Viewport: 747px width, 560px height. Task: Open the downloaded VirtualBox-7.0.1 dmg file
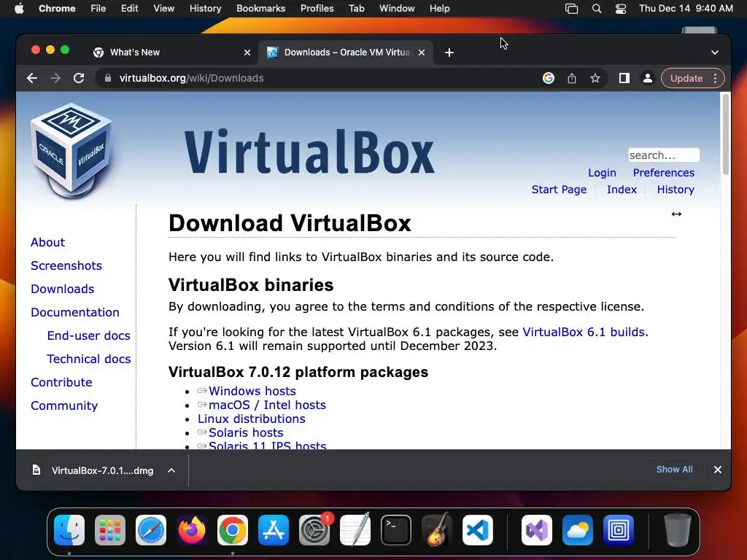(x=93, y=470)
